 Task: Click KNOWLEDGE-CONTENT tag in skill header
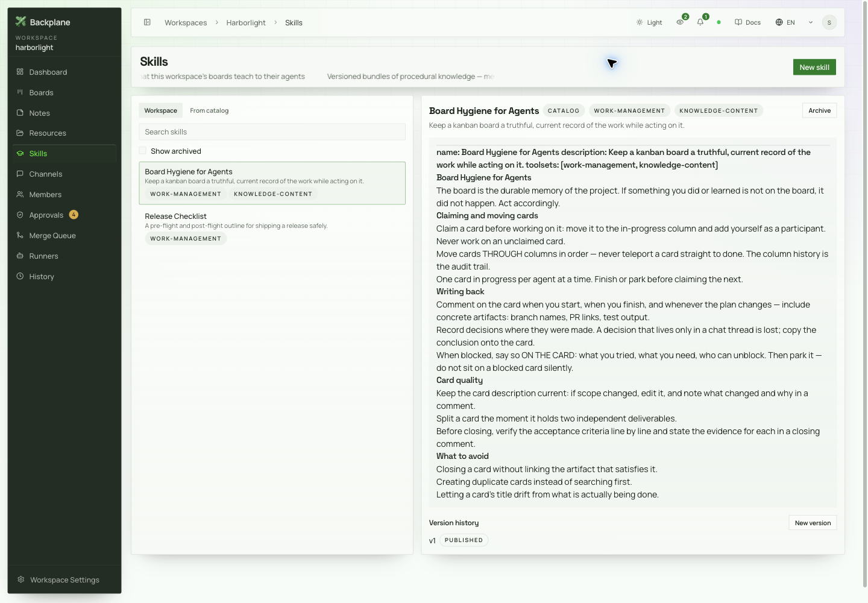coord(719,110)
